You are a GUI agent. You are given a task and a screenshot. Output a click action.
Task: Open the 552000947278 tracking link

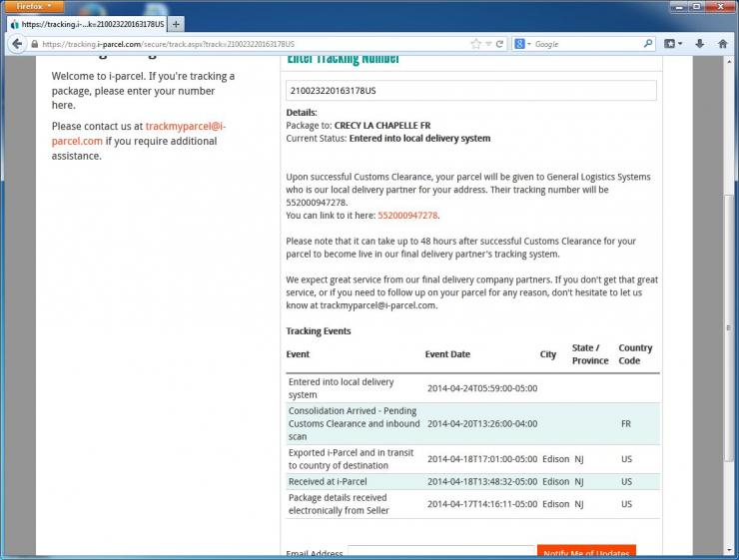[407, 216]
